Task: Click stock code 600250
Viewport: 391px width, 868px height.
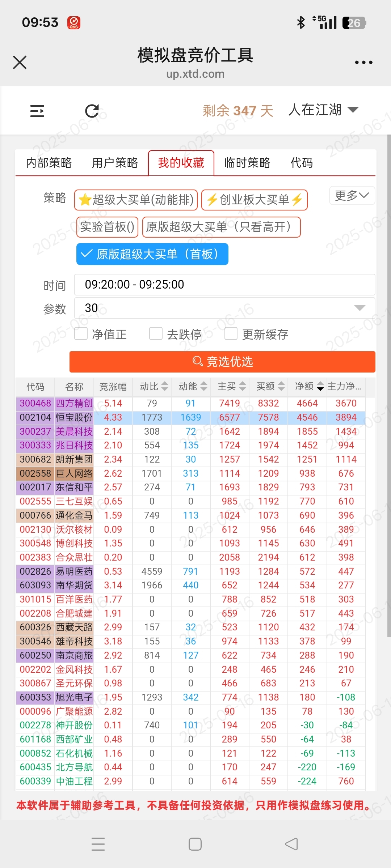Action: (35, 655)
